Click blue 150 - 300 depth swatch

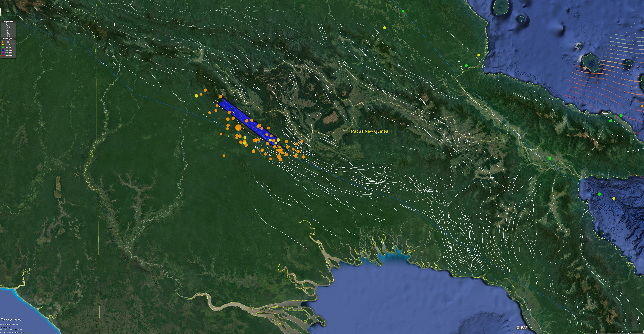[x=3, y=50]
